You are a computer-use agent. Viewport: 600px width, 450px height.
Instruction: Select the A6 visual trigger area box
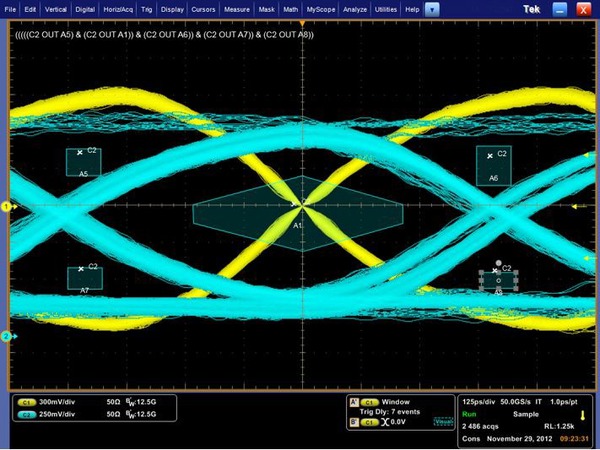(x=494, y=165)
